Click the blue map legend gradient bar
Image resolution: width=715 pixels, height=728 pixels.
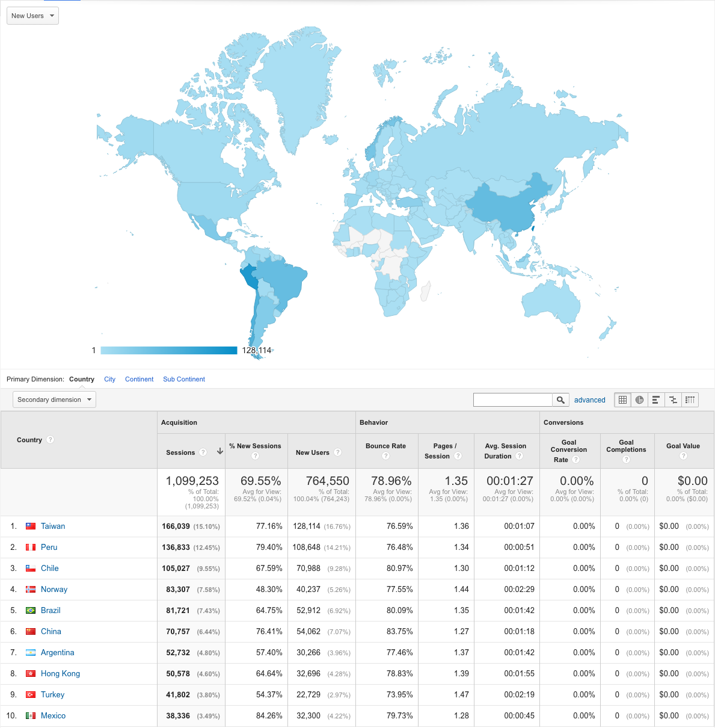pos(169,350)
